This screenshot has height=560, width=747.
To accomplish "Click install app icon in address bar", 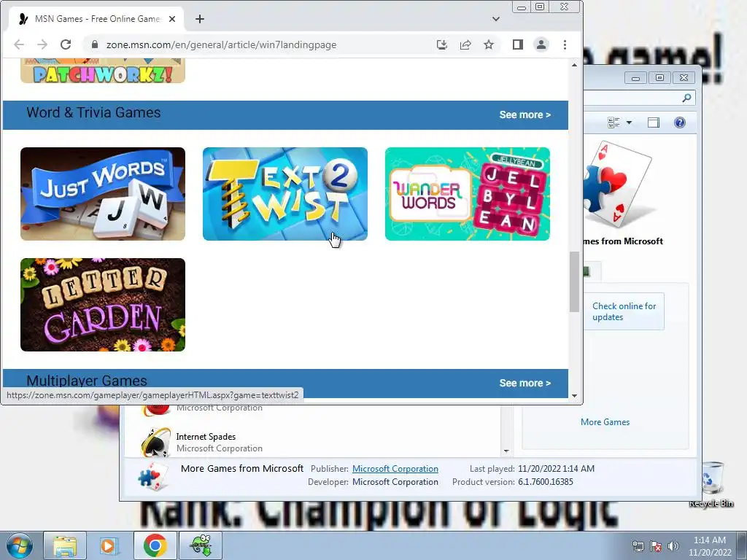I will click(x=441, y=44).
